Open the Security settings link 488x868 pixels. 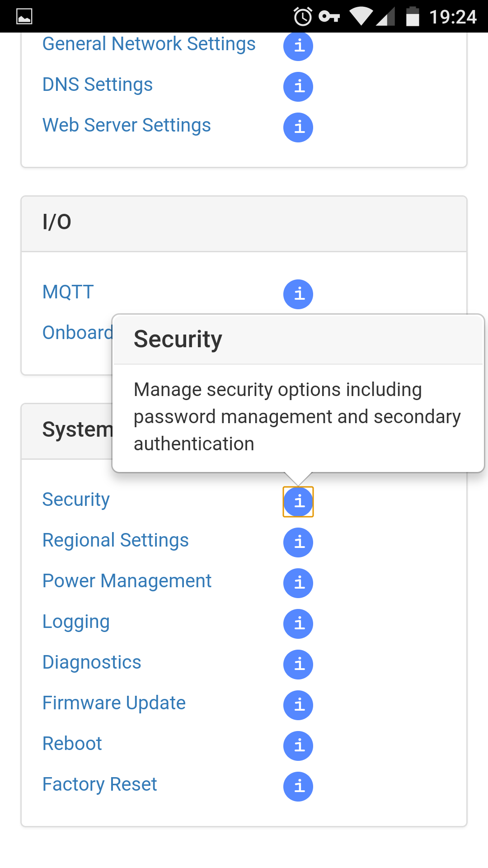point(76,500)
